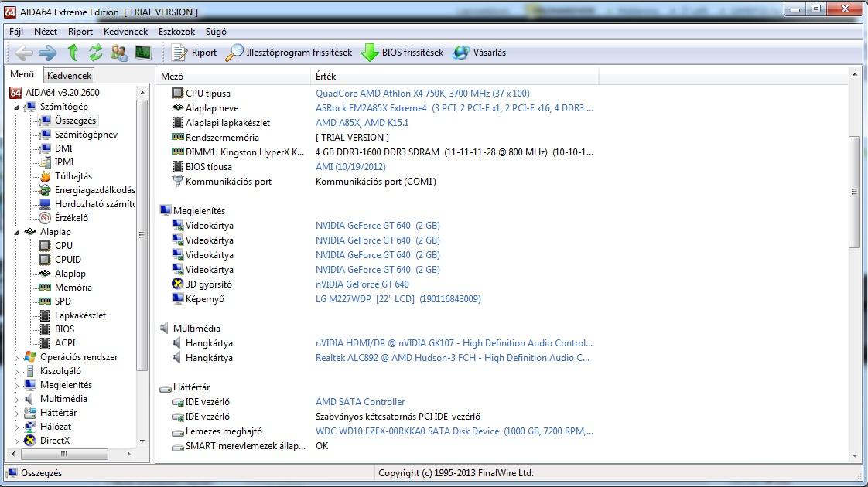Click the Érzékelő sensor icon
Screen dimensions: 868x487
45,218
